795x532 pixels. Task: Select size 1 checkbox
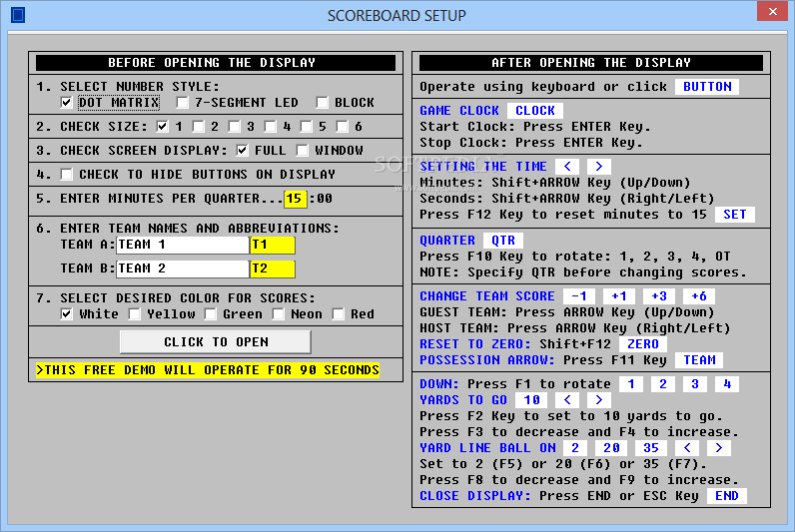coord(162,126)
